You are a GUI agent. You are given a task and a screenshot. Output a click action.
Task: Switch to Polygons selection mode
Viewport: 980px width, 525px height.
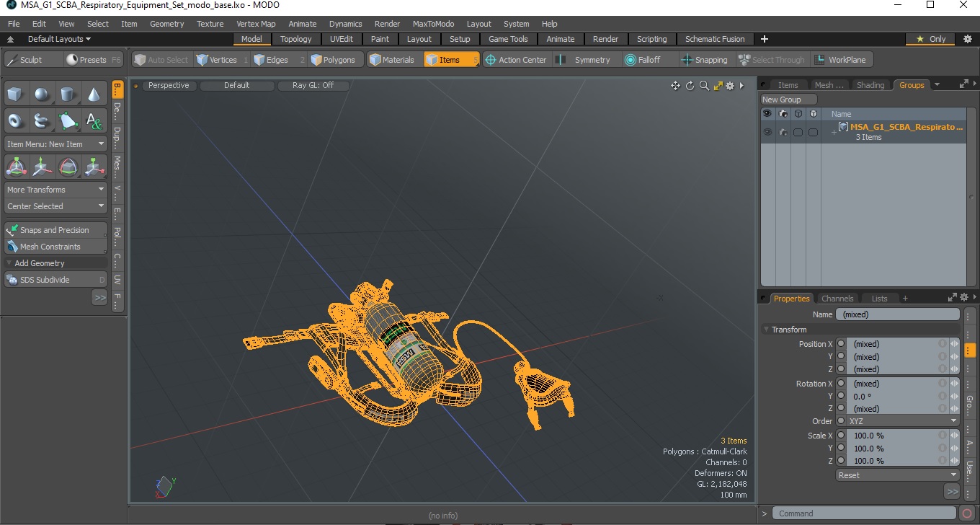[337, 60]
